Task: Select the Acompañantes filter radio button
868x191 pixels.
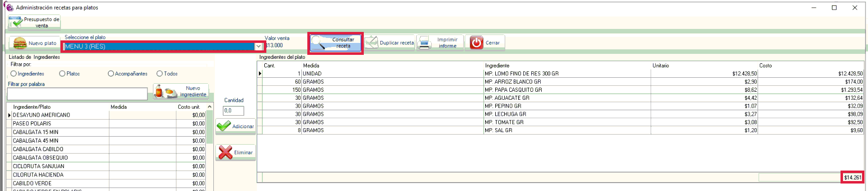Action: tap(111, 74)
